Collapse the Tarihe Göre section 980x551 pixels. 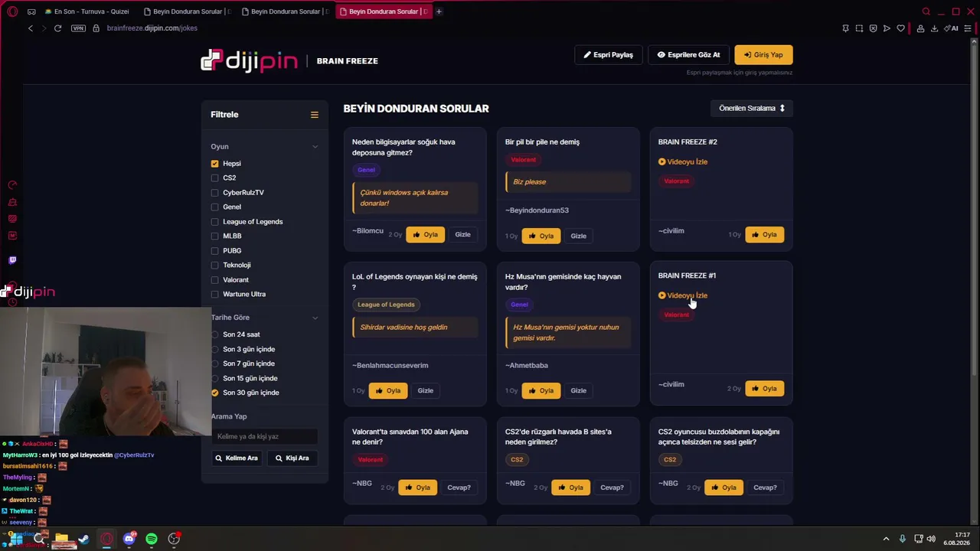click(315, 318)
